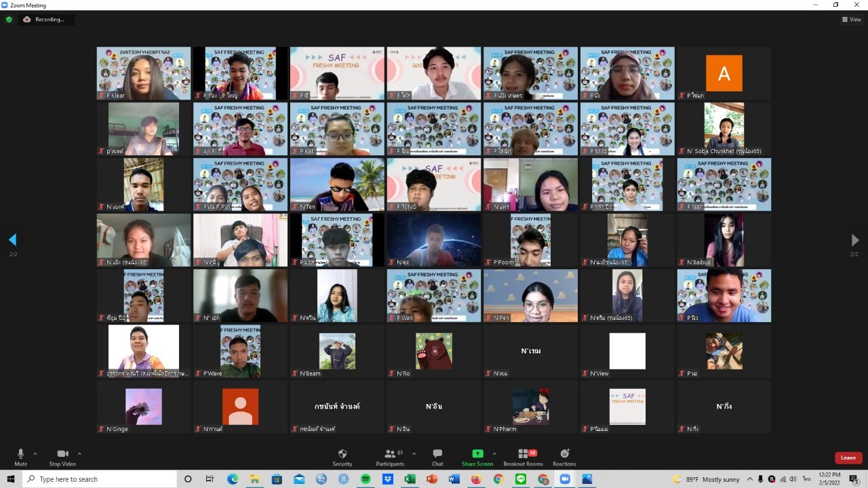Go to the previous page of participants

coord(12,240)
